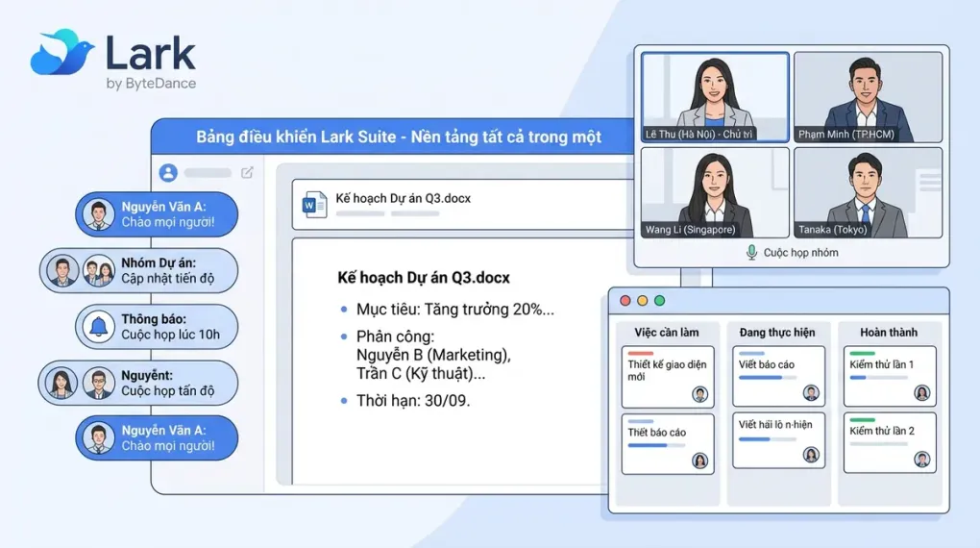Click the Mục tiêu: Tăng trưởng 20% line

(x=455, y=309)
